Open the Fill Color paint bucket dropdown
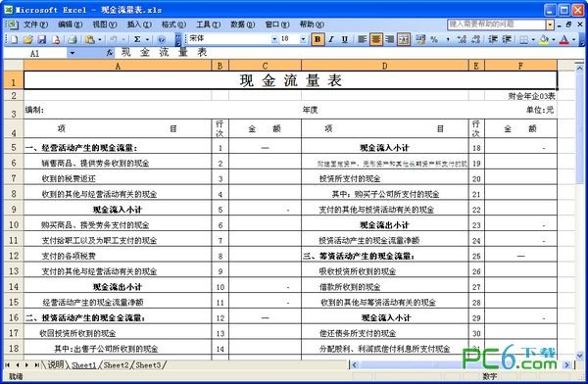Image resolution: width=588 pixels, height=384 pixels. (x=553, y=39)
